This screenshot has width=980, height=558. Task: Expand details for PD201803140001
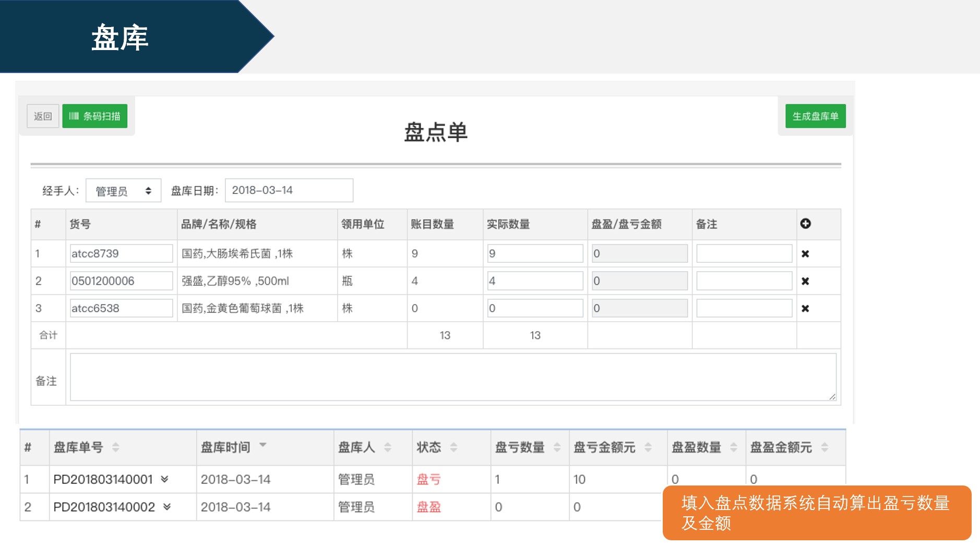(164, 479)
